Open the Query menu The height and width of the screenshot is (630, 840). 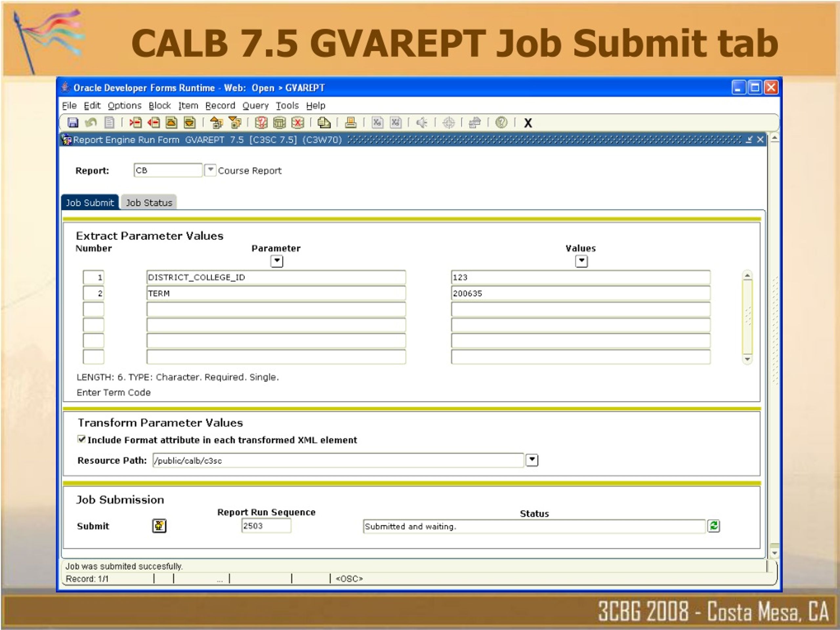[x=256, y=106]
